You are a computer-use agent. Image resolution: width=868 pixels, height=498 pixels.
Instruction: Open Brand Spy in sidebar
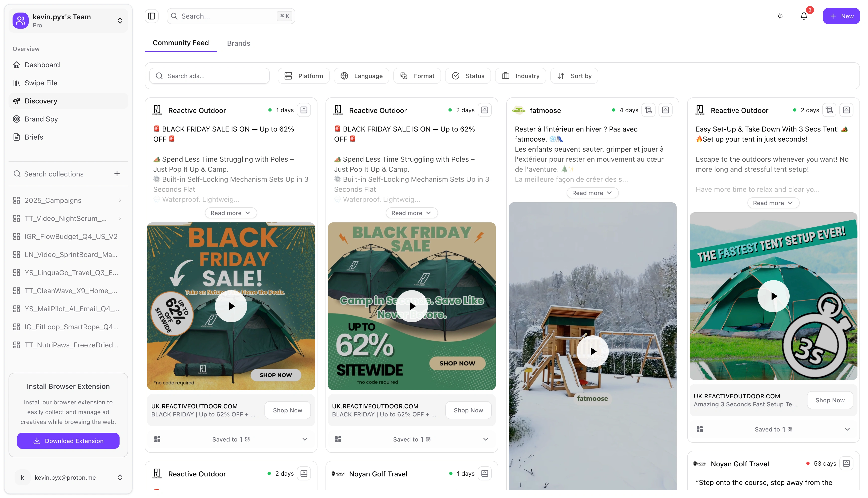(41, 119)
